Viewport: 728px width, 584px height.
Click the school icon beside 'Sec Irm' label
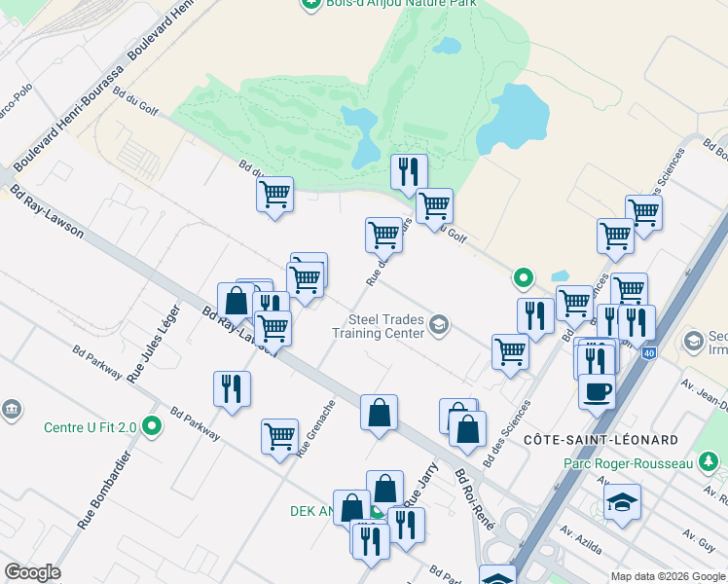694,342
